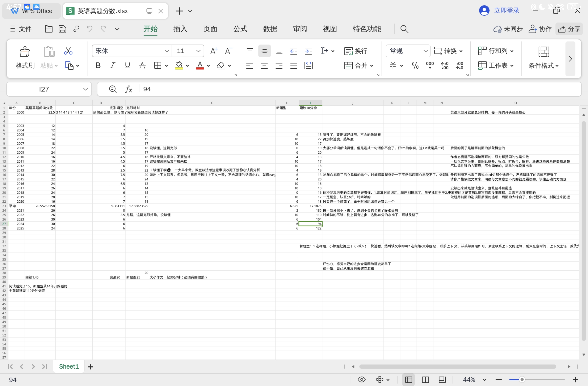Click the Format Painter brush icon
The height and width of the screenshot is (386, 588).
tap(25, 52)
